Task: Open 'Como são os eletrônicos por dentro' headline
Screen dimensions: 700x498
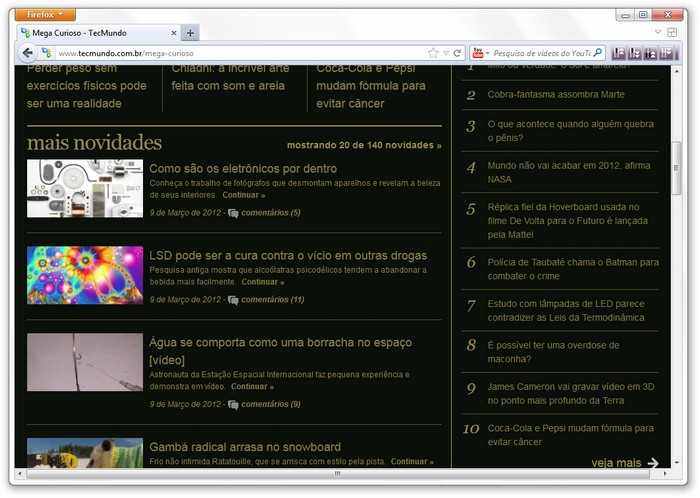Action: [x=243, y=169]
